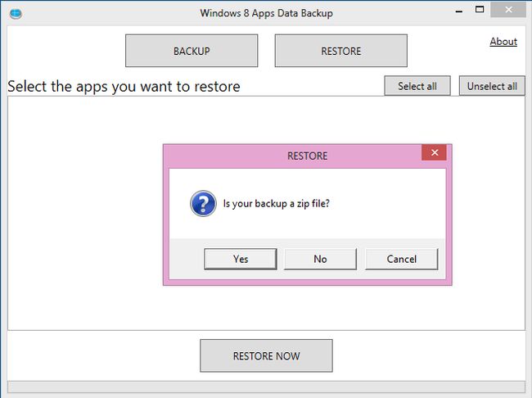Answer Yes in the RESTORE dialog

tap(241, 259)
